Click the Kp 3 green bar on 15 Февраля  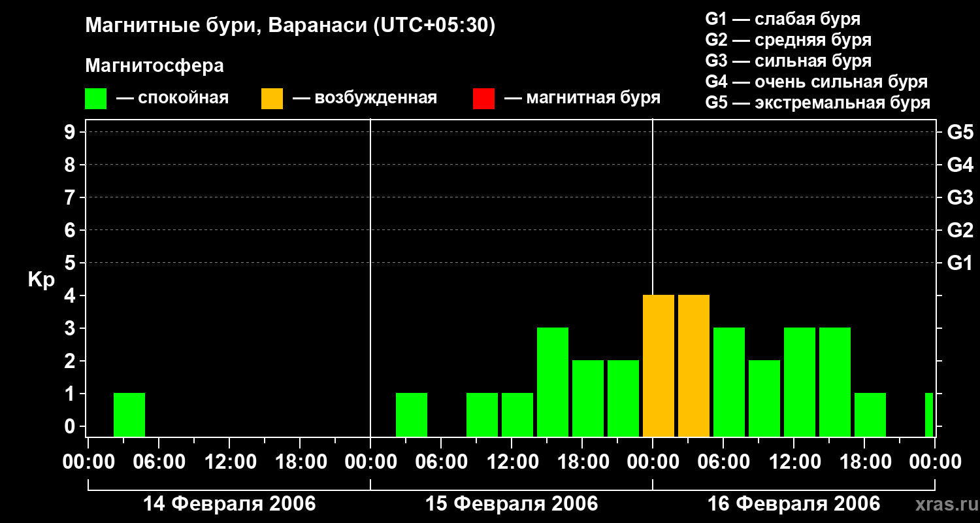553,382
